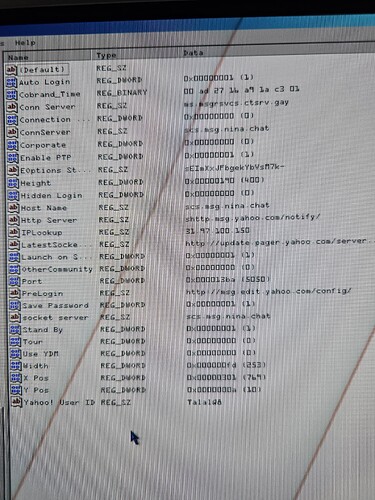
Task: Click the PreLogin entry name
Action: tap(42, 294)
